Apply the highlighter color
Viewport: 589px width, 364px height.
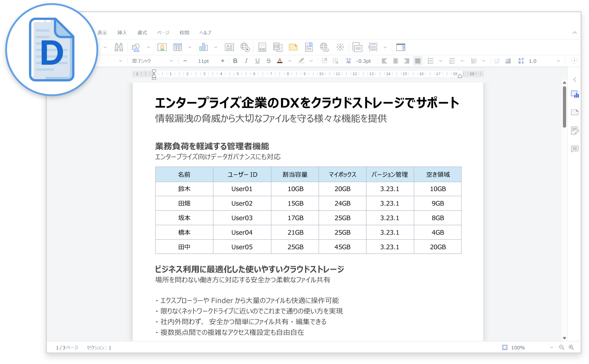coord(301,61)
